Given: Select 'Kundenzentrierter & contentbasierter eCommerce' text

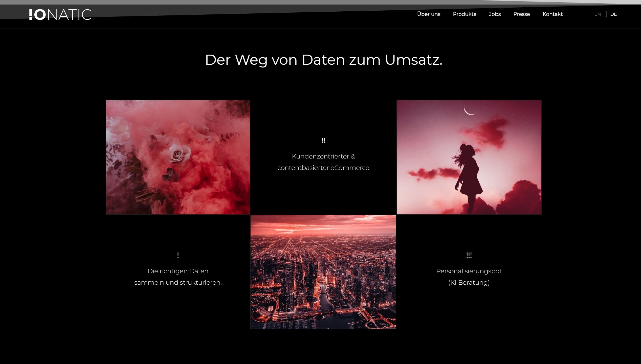Looking at the screenshot, I should point(323,162).
